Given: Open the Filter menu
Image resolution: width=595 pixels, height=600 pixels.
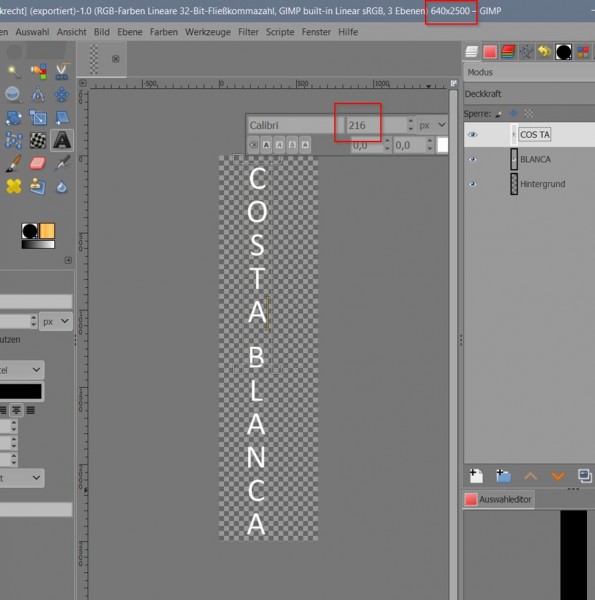Looking at the screenshot, I should [x=248, y=32].
